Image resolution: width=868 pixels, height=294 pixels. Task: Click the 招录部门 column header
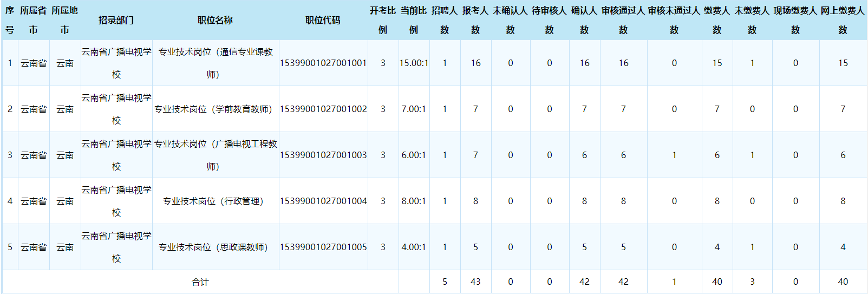(116, 20)
